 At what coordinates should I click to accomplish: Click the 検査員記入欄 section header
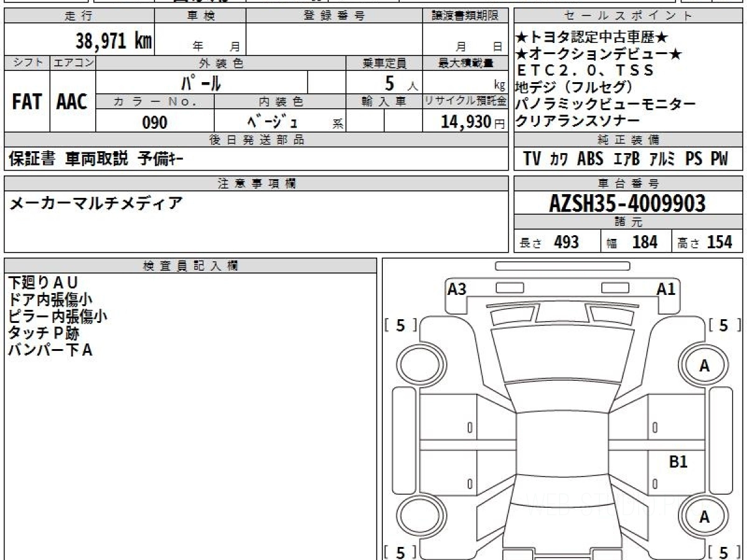(x=190, y=266)
